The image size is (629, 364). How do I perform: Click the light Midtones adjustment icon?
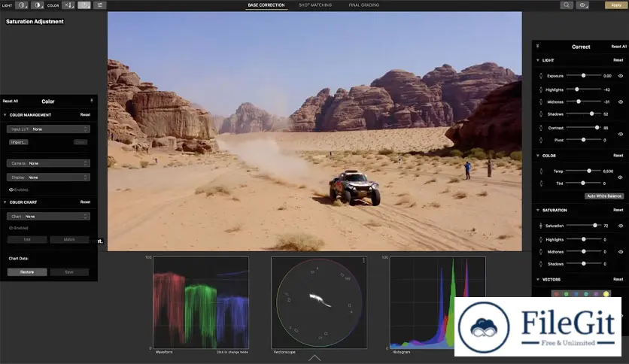point(541,102)
